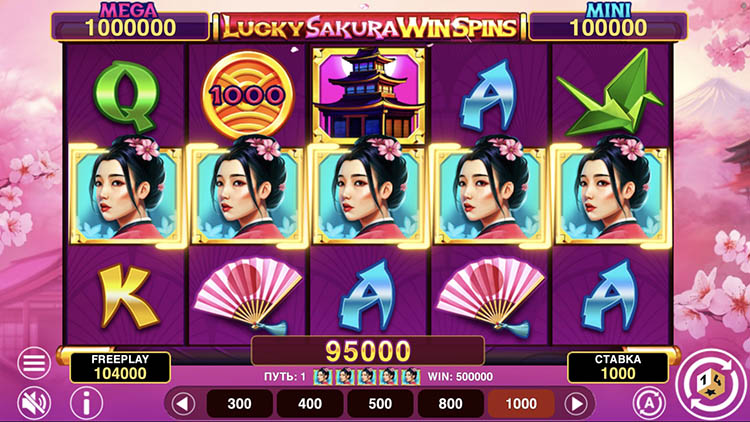Open the game info icon
750x422 pixels.
[87, 403]
